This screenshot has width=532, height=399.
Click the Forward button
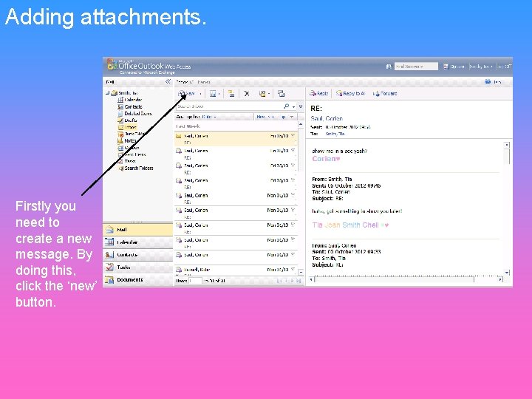(385, 93)
